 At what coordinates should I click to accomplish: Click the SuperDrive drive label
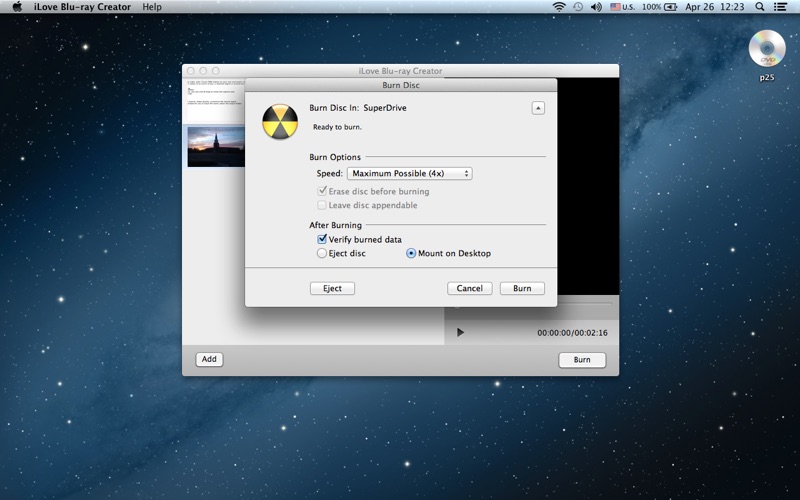click(385, 108)
